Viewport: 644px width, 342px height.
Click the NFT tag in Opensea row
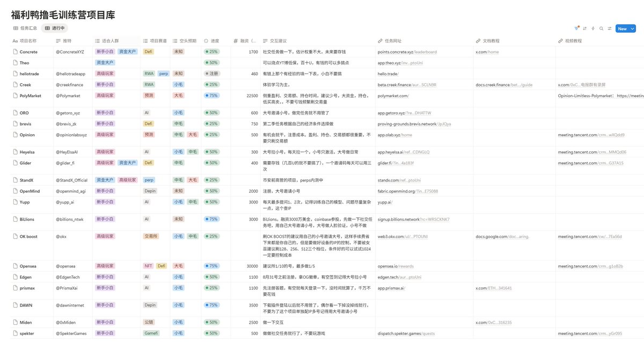(149, 266)
